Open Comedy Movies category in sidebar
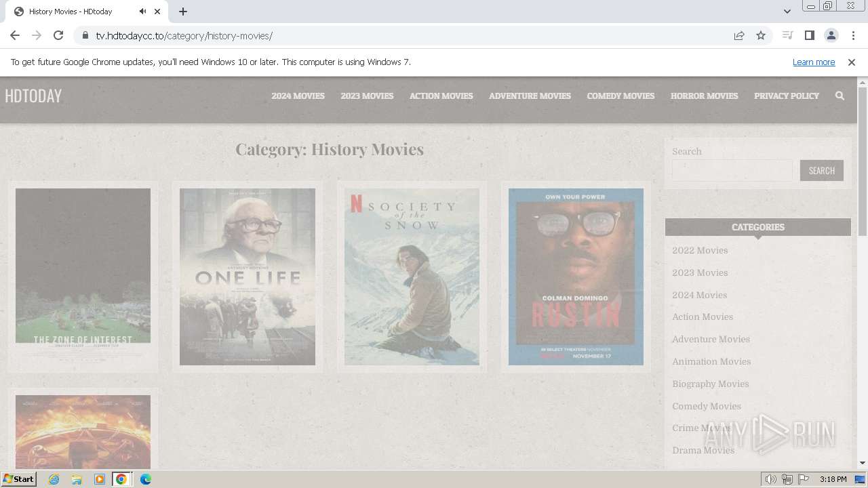This screenshot has width=868, height=488. (707, 406)
